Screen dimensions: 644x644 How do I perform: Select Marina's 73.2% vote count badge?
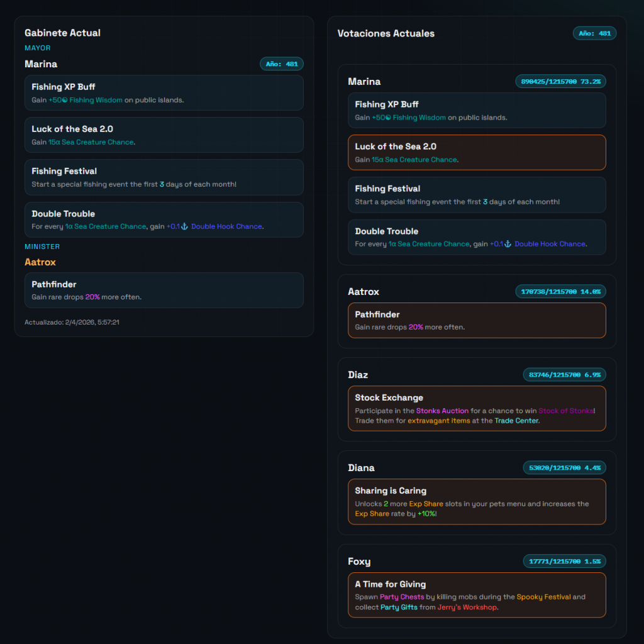click(560, 82)
